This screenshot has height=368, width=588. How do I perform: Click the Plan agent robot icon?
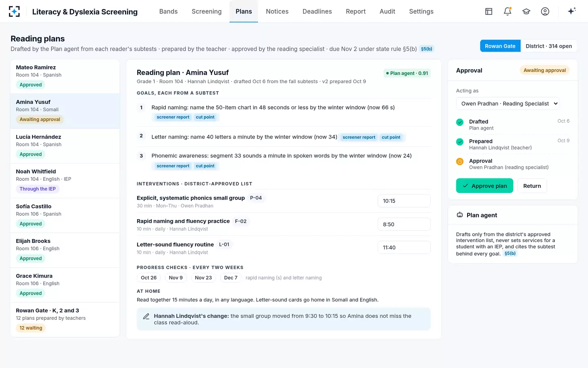[x=460, y=215]
